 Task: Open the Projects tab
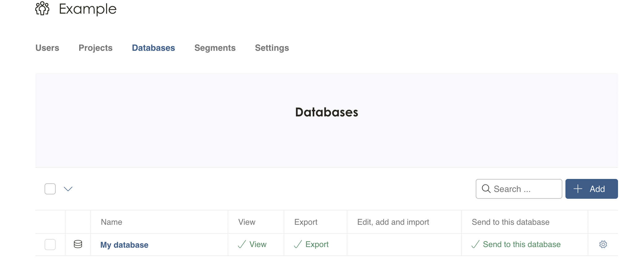(x=96, y=48)
